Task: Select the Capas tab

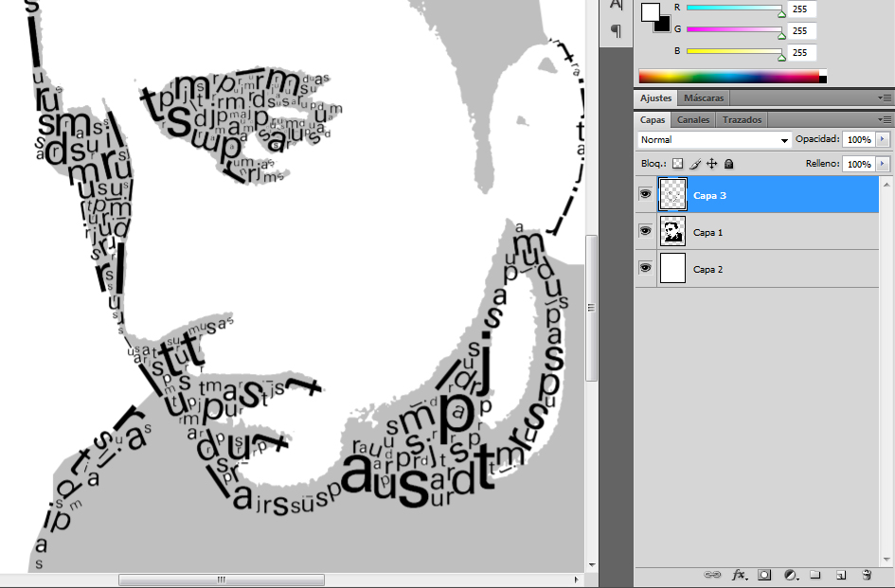Action: pos(653,119)
